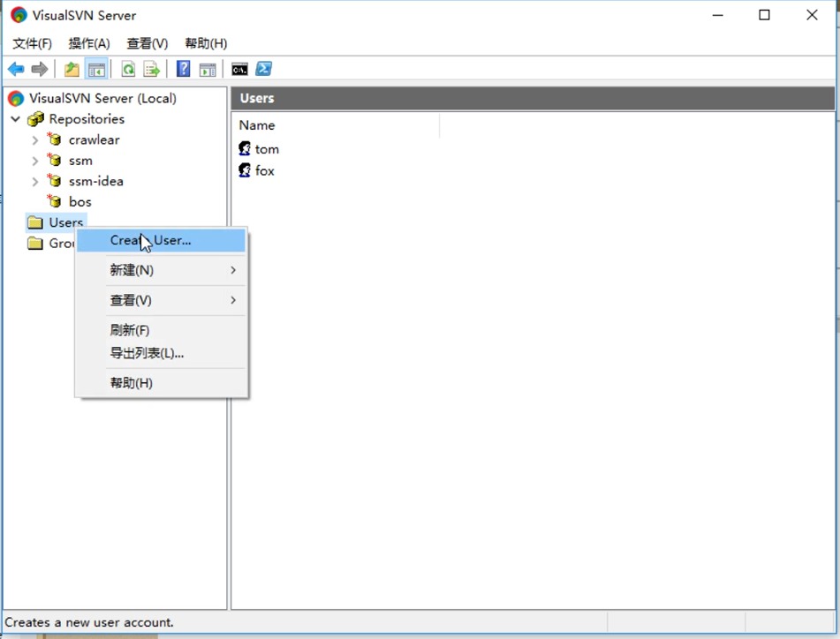Close the VisualSVN Server window
The width and height of the screenshot is (840, 639).
[x=812, y=15]
